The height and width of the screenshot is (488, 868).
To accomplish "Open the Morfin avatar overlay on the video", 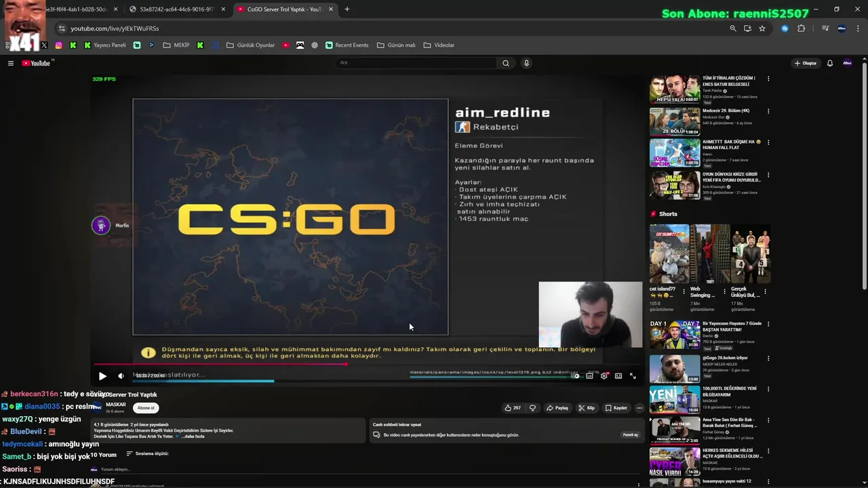I will pyautogui.click(x=101, y=226).
